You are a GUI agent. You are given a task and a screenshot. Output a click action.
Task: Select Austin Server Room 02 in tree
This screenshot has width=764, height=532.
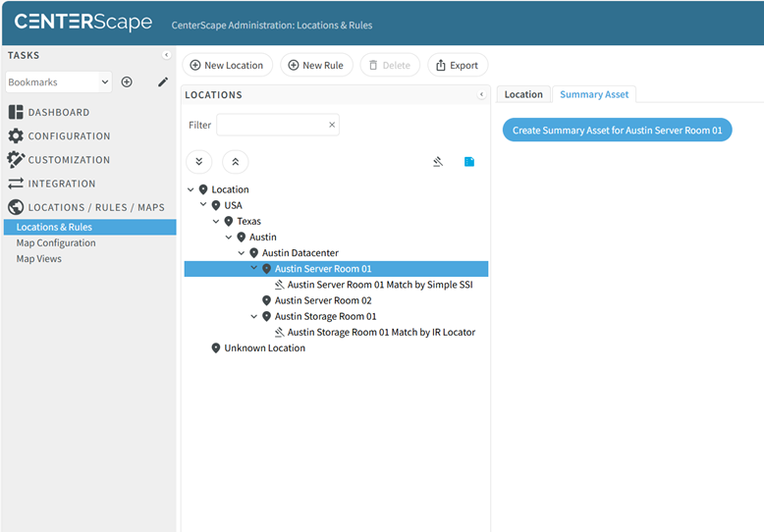(322, 300)
